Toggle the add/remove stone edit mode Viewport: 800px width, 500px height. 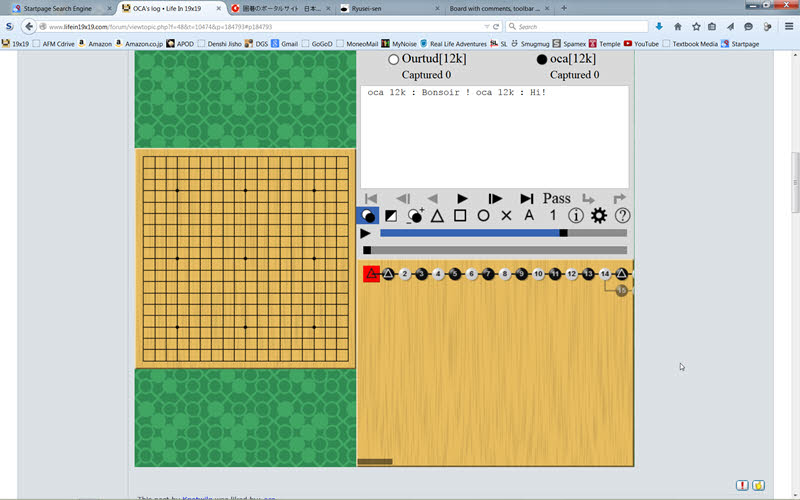pyautogui.click(x=414, y=215)
